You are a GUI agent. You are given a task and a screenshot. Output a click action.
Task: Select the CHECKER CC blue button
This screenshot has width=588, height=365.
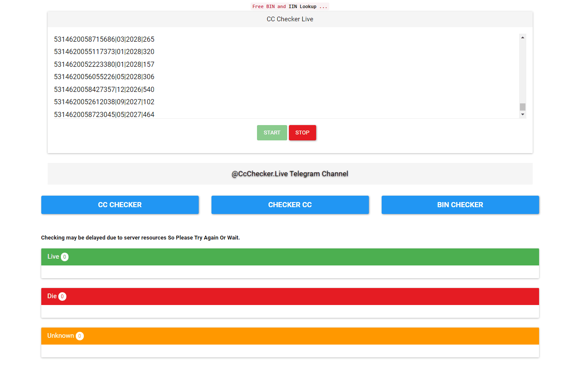(290, 205)
